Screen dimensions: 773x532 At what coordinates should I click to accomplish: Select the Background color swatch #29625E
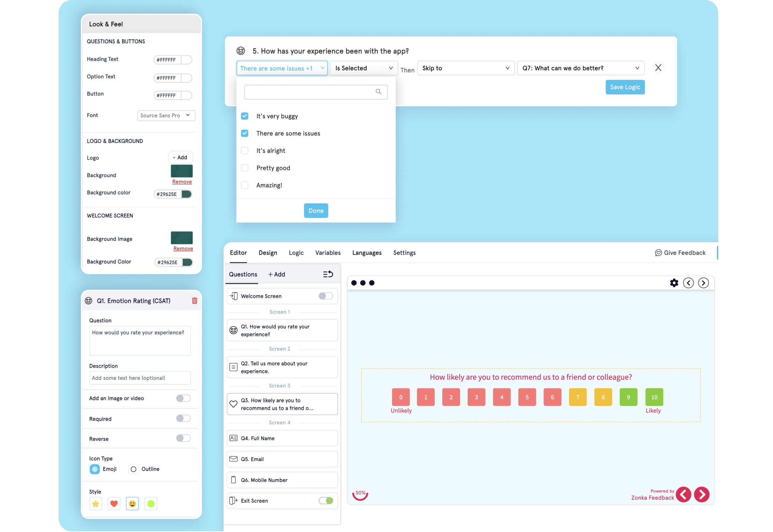click(x=188, y=194)
